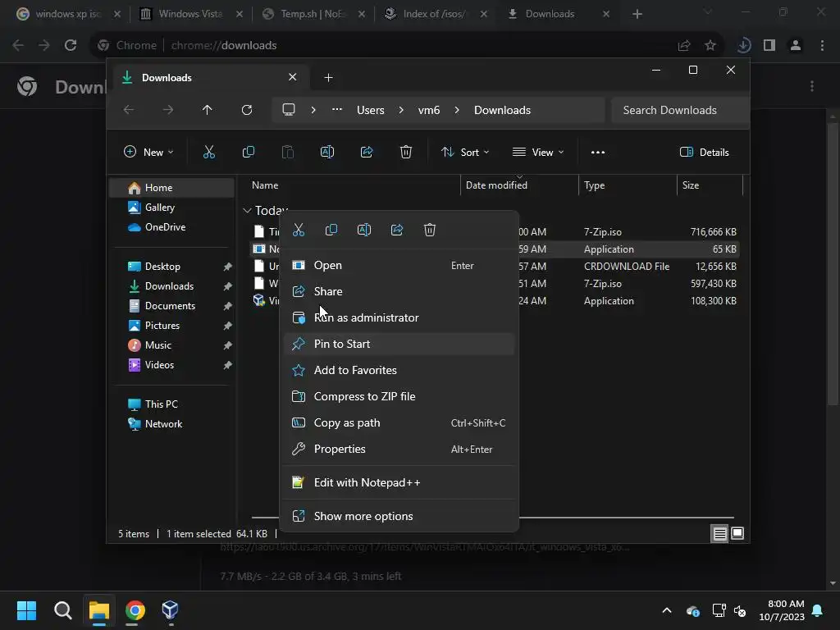Click Share icon in context menu top row
840x630 pixels.
tap(397, 231)
